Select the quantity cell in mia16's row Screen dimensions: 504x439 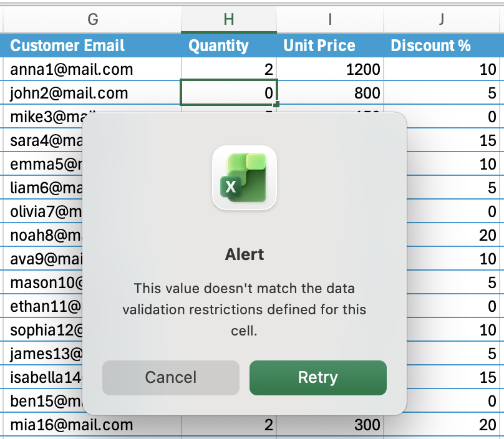(229, 425)
